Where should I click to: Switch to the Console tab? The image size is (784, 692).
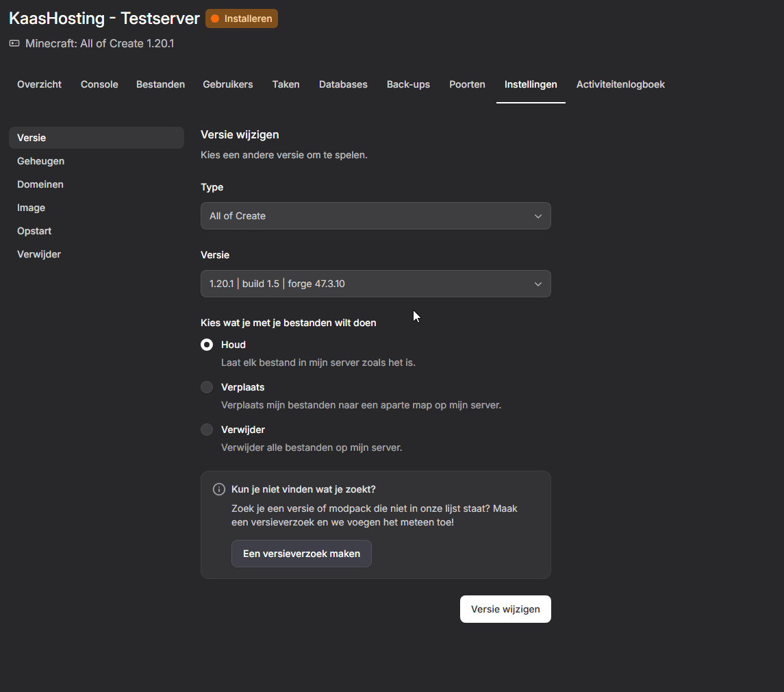[99, 84]
